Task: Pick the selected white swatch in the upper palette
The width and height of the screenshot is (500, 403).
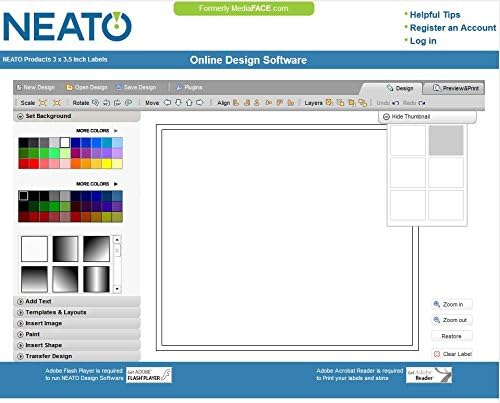Action: [65, 143]
